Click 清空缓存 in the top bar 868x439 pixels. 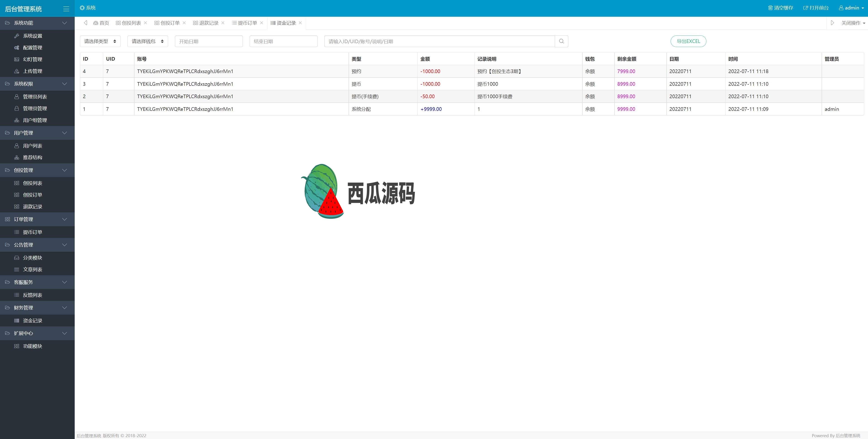(781, 8)
